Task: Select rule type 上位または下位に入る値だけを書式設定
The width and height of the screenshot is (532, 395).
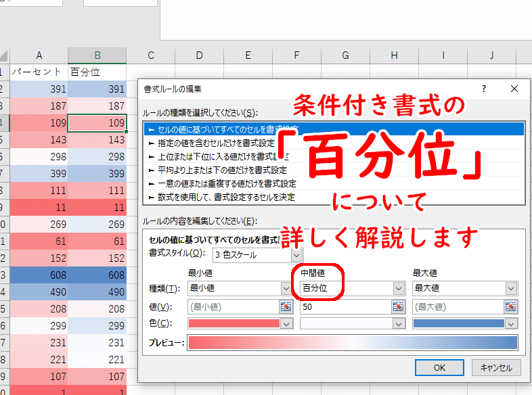Action: tap(334, 156)
